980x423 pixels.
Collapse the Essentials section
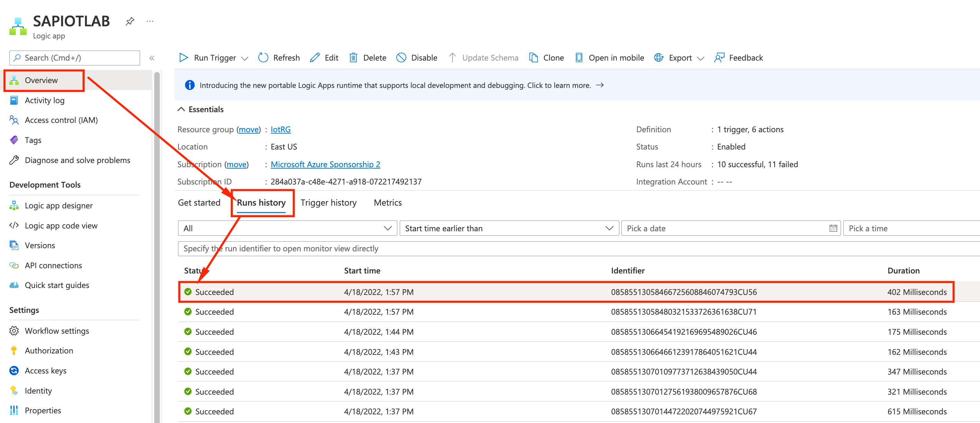pyautogui.click(x=181, y=109)
